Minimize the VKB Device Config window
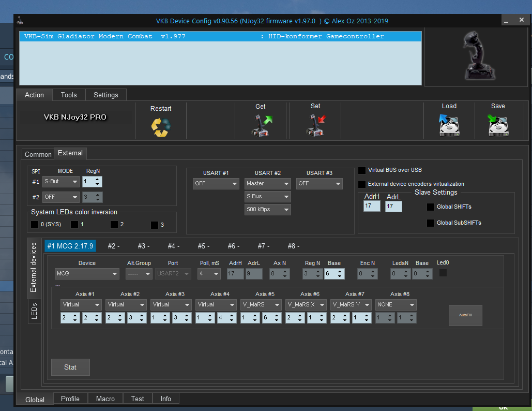 pos(506,20)
